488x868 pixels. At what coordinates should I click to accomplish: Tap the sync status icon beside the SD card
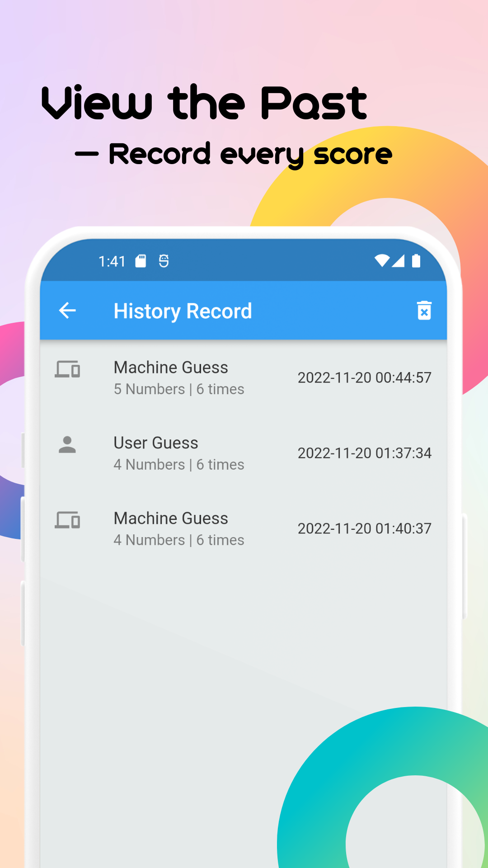[164, 261]
